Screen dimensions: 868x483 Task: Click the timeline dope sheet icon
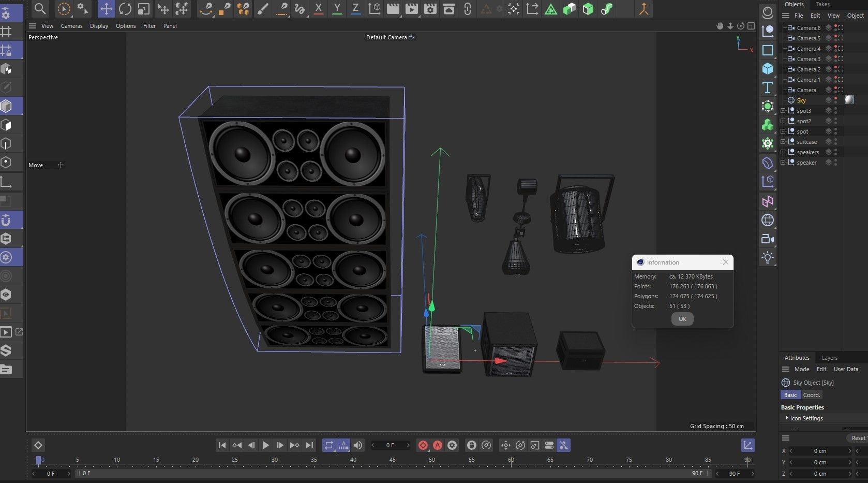pyautogui.click(x=747, y=445)
